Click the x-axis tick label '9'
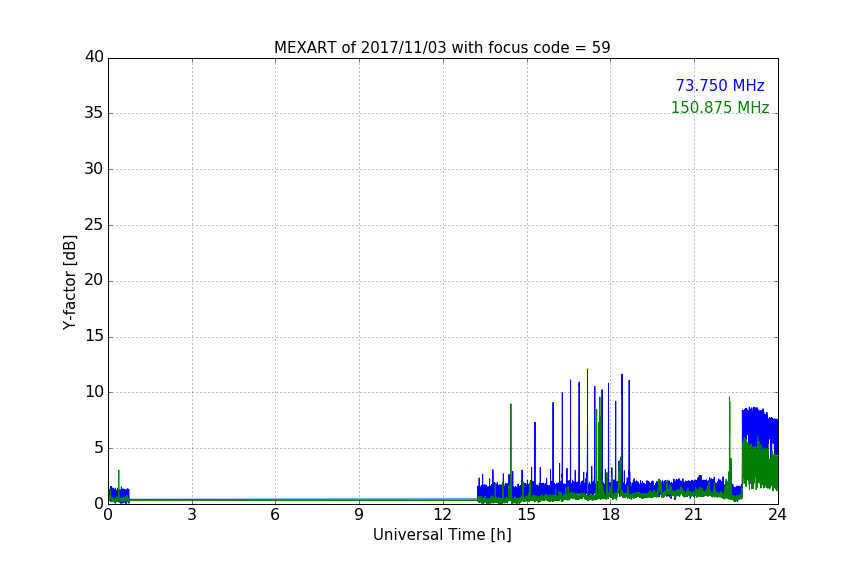This screenshot has width=864, height=576. click(359, 515)
